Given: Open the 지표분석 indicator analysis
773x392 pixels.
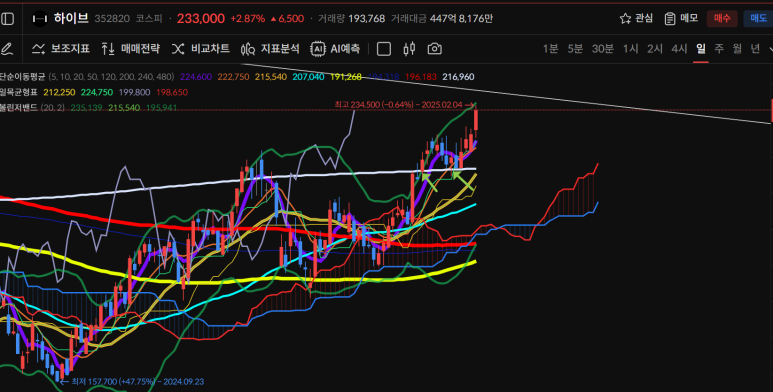Looking at the screenshot, I should click(270, 49).
